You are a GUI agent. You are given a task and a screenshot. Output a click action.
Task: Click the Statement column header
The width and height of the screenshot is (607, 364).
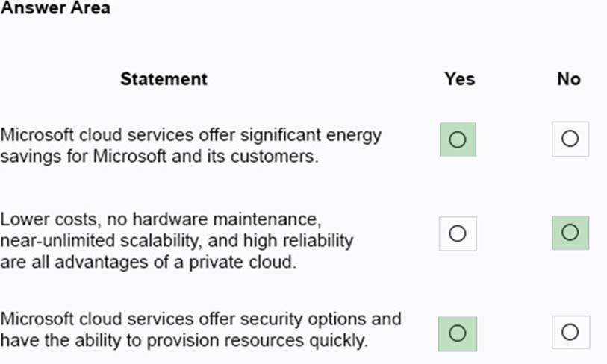coord(164,79)
